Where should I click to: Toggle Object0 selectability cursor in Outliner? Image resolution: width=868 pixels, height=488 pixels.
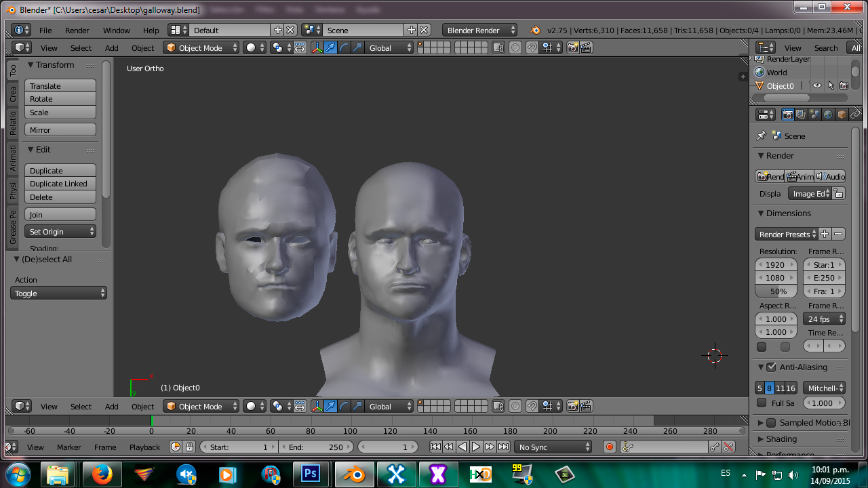tap(831, 86)
